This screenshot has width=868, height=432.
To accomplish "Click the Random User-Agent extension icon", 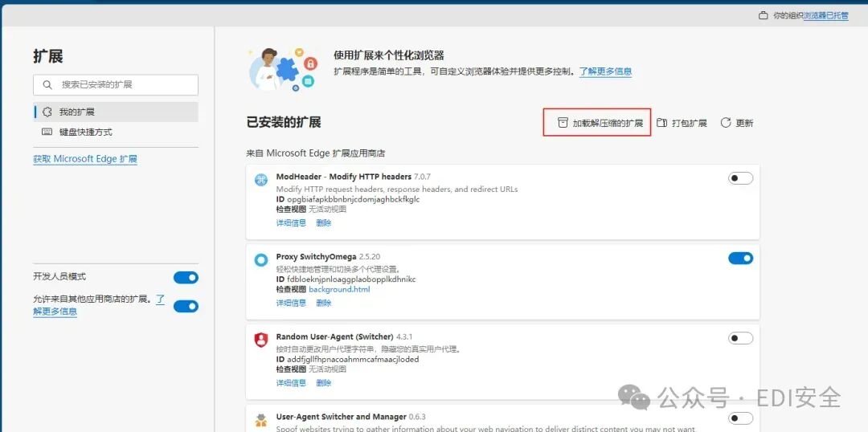I will [260, 340].
